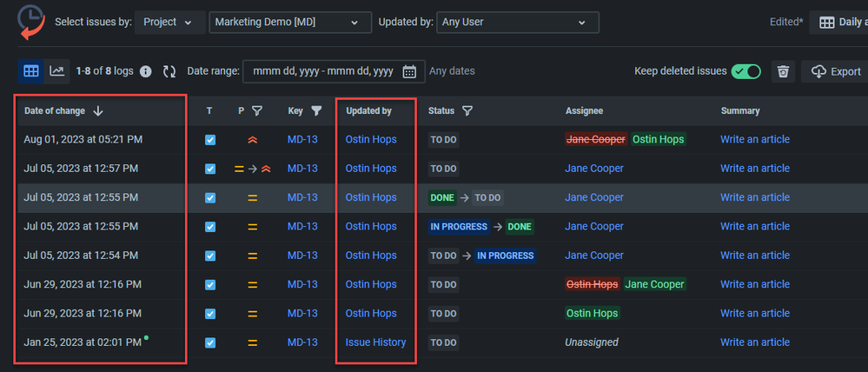The width and height of the screenshot is (868, 372).
Task: Open the date range calendar picker
Action: pos(409,71)
